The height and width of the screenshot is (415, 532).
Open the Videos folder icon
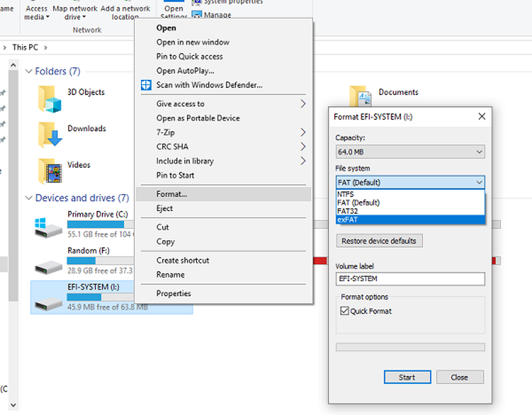point(49,171)
